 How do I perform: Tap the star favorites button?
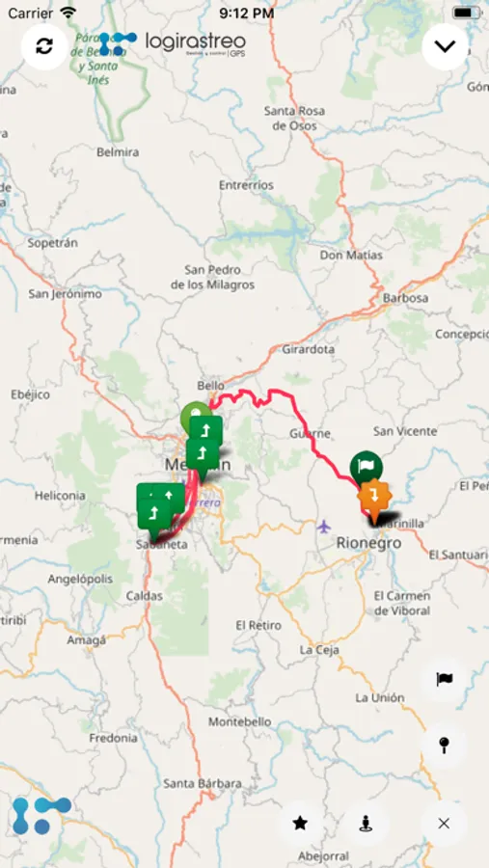(x=300, y=824)
